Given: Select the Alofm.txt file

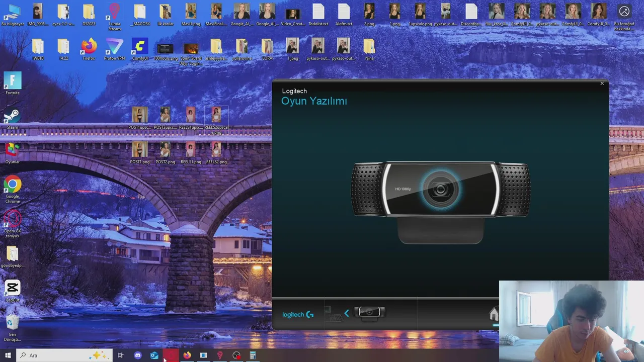Looking at the screenshot, I should 344,16.
